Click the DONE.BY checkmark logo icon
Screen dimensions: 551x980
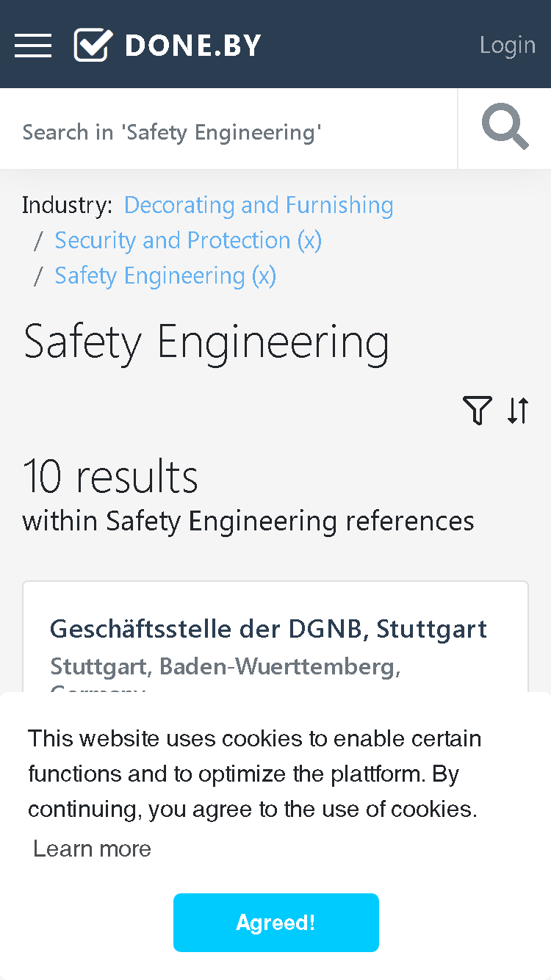[x=93, y=45]
